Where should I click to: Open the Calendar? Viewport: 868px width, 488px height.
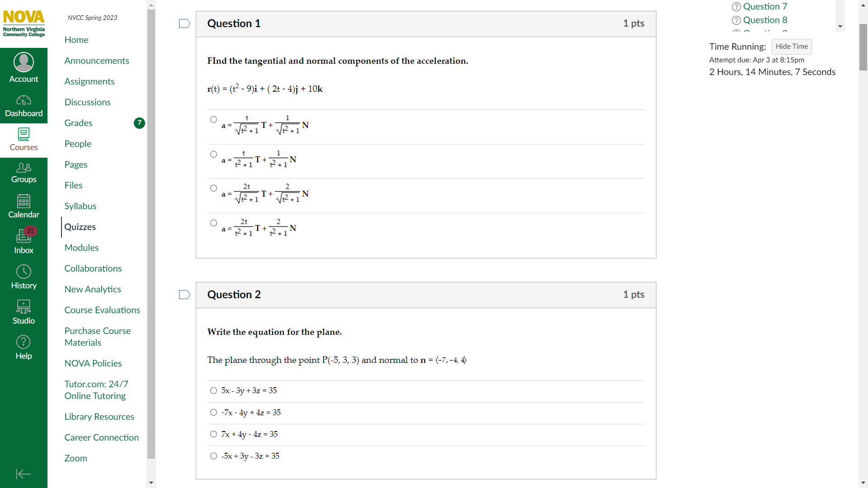click(24, 206)
